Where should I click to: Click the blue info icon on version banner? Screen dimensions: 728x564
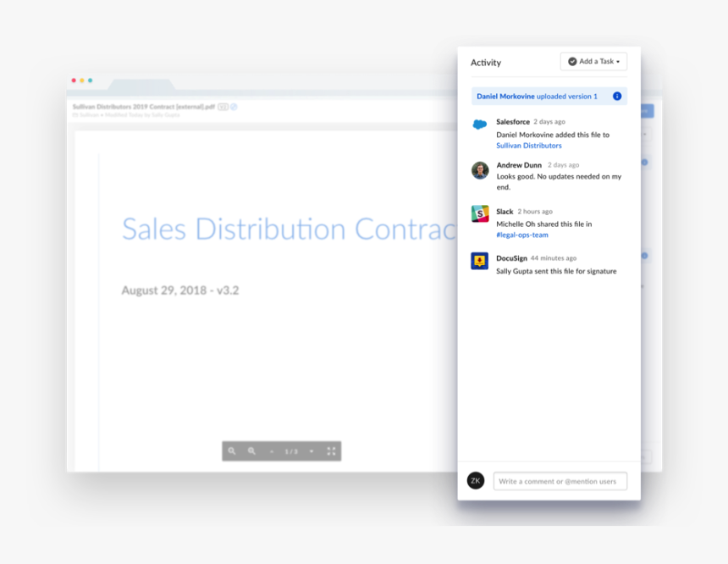pos(617,97)
